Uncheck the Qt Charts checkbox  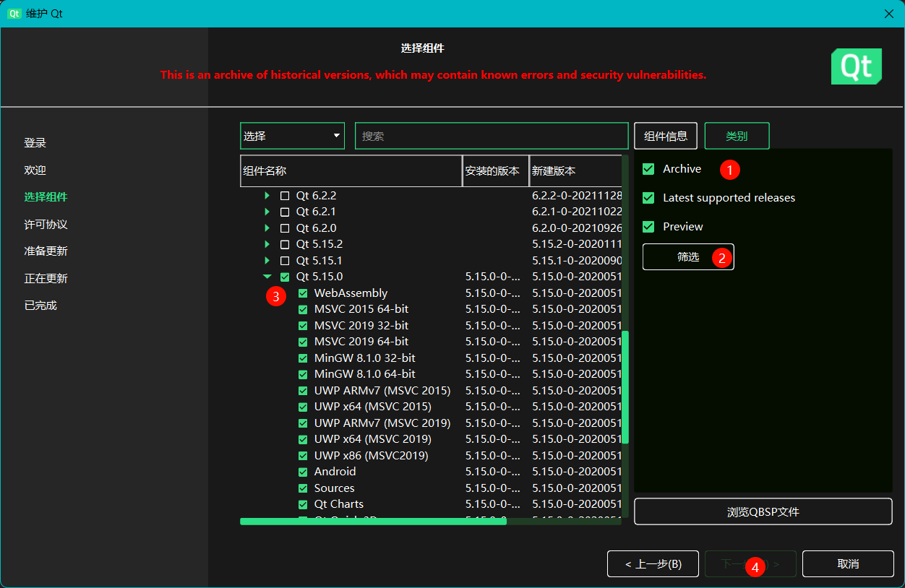tap(303, 504)
